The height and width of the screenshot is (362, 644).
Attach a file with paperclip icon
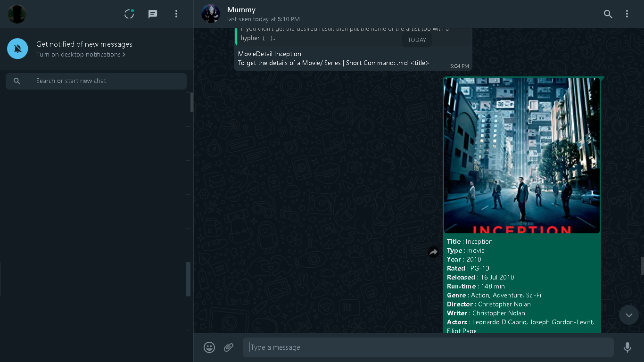229,347
